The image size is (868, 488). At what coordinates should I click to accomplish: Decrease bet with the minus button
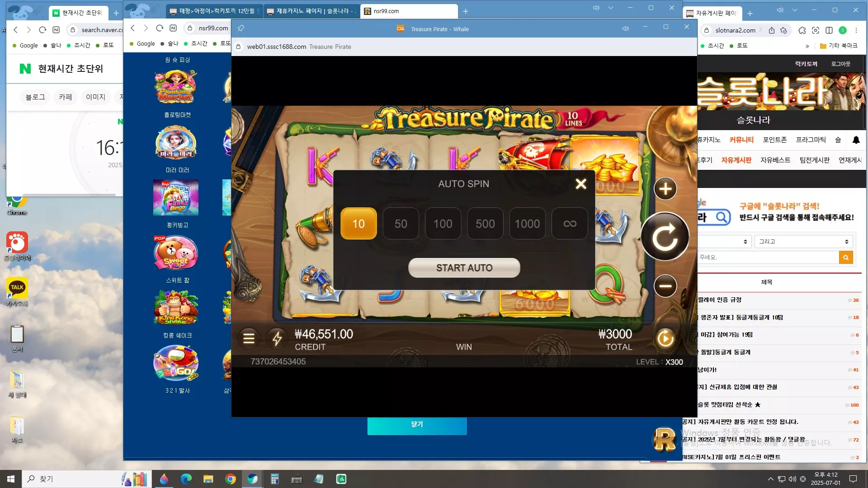pyautogui.click(x=665, y=286)
